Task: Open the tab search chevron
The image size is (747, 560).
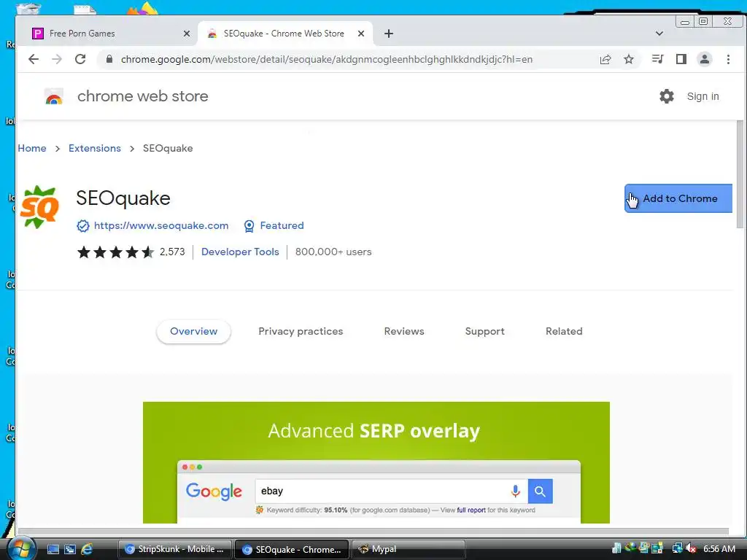Action: click(659, 34)
